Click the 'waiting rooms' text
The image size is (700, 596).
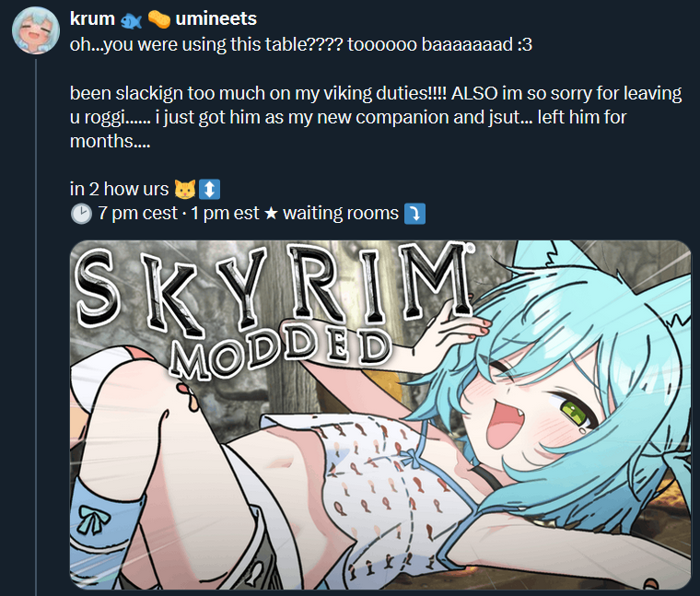click(x=341, y=213)
